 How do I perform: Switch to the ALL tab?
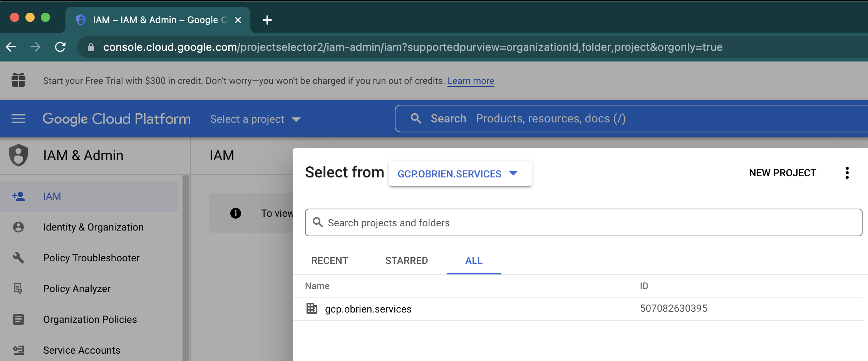pyautogui.click(x=474, y=261)
